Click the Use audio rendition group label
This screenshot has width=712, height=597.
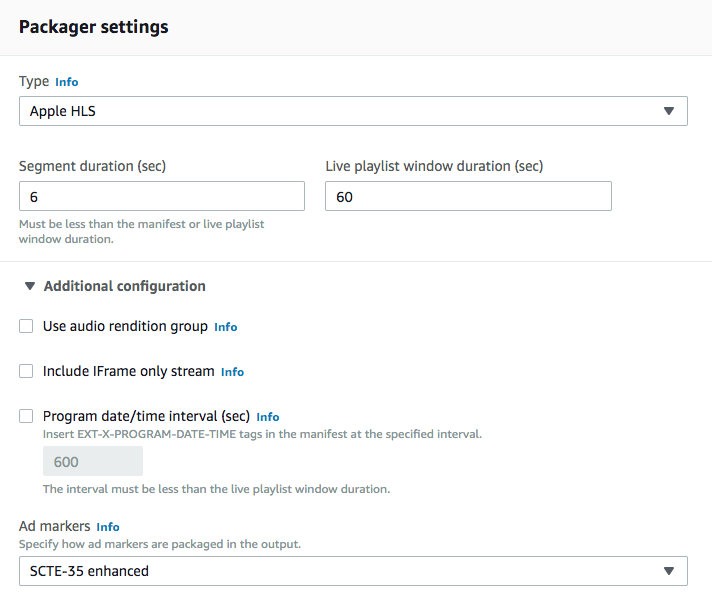(125, 326)
